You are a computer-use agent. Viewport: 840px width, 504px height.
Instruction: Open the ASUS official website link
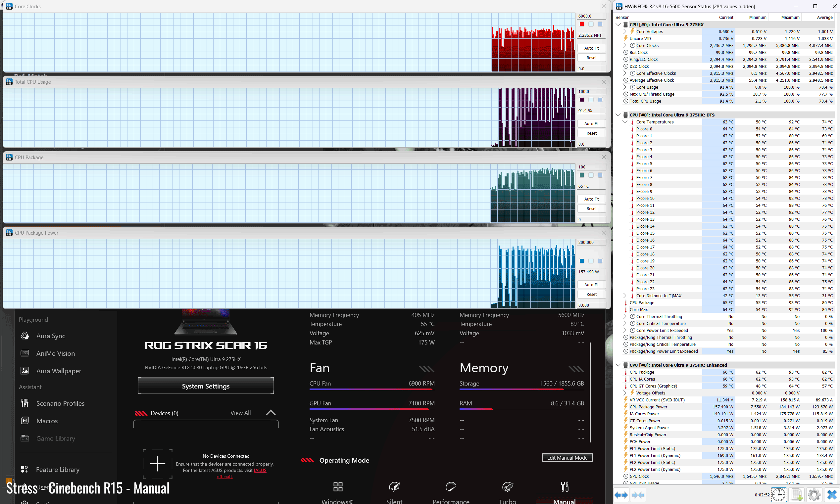coord(242,473)
